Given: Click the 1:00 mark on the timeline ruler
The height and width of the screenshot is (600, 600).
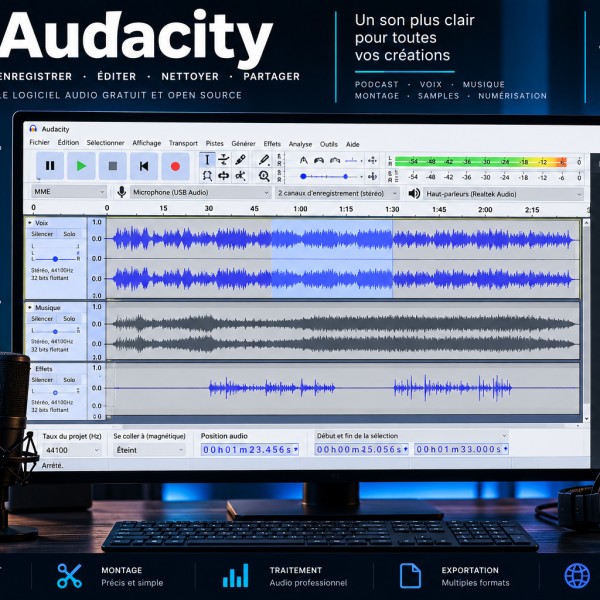Looking at the screenshot, I should tap(300, 209).
